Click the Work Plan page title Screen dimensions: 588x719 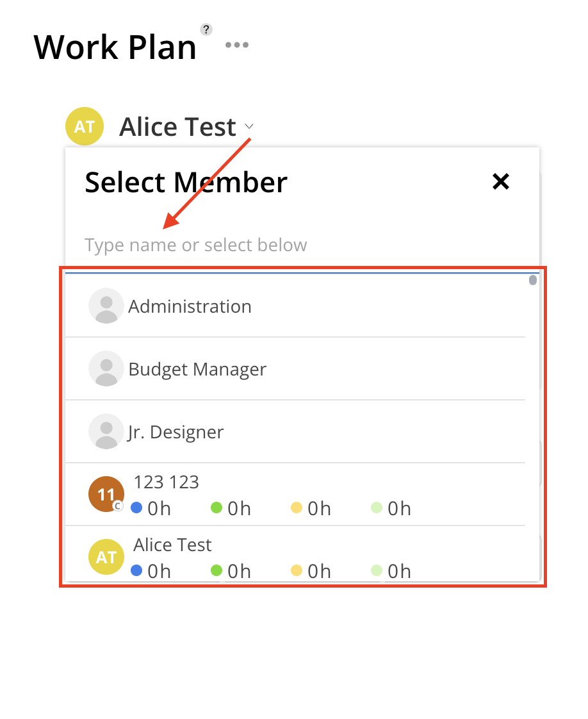pos(115,47)
